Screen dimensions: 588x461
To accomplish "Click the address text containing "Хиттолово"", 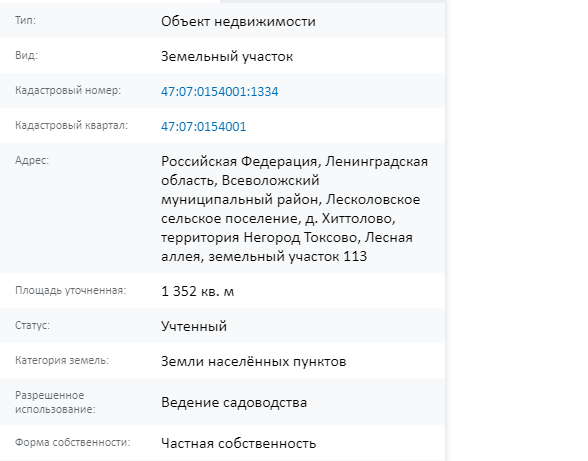I will 294,209.
